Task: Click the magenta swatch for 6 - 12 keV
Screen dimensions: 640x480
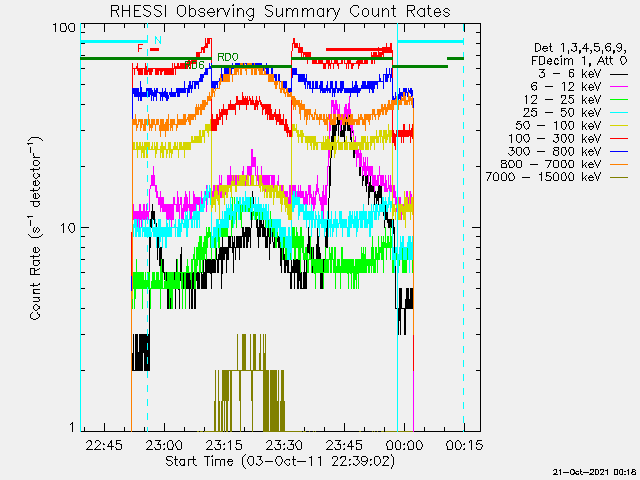Action: tap(619, 87)
